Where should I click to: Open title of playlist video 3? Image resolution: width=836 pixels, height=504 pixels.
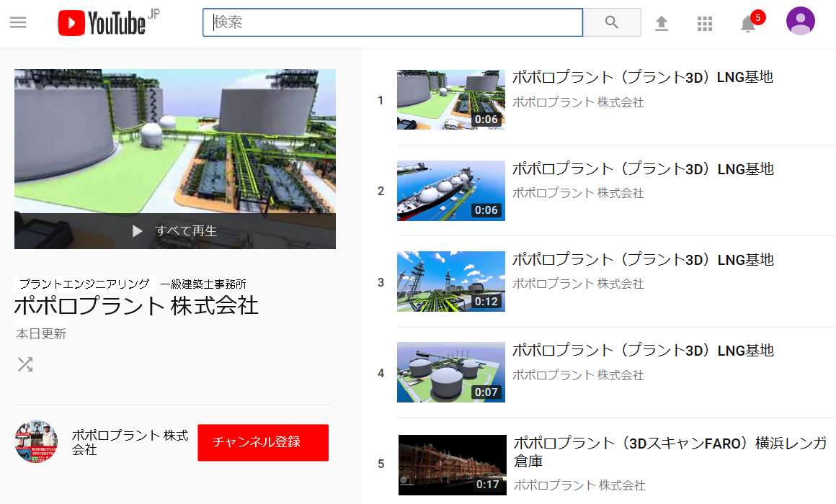(642, 259)
